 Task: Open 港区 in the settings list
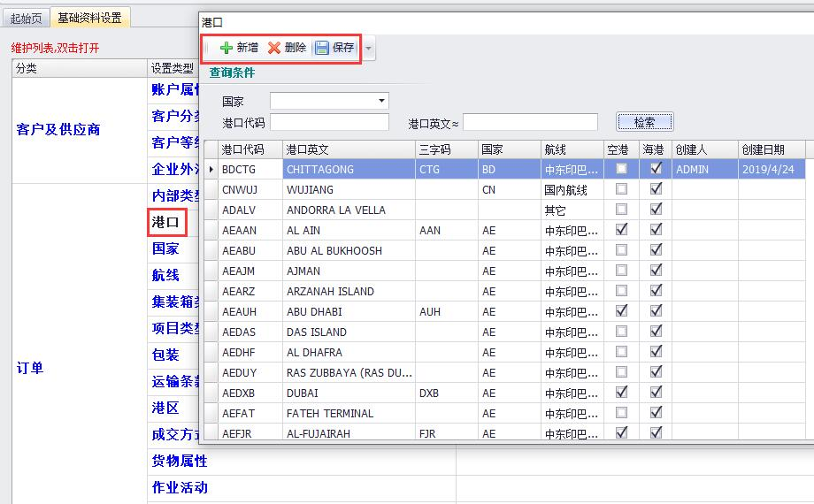coord(165,408)
